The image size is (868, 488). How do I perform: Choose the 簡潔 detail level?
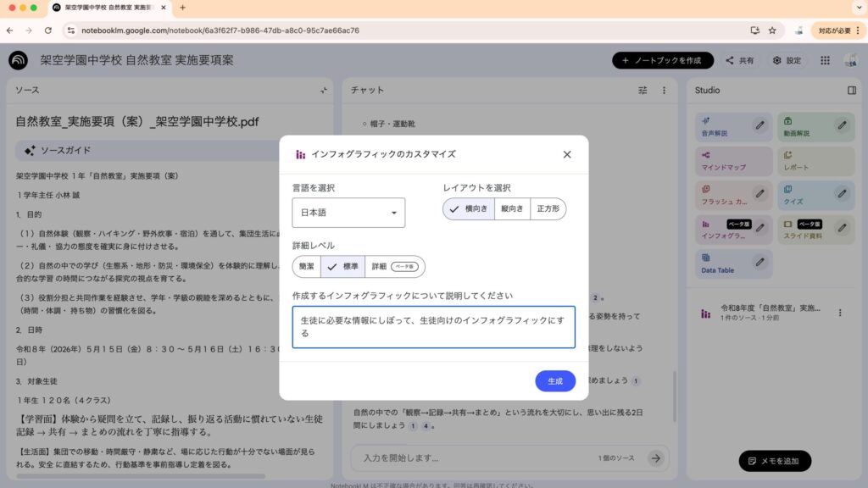coord(306,267)
